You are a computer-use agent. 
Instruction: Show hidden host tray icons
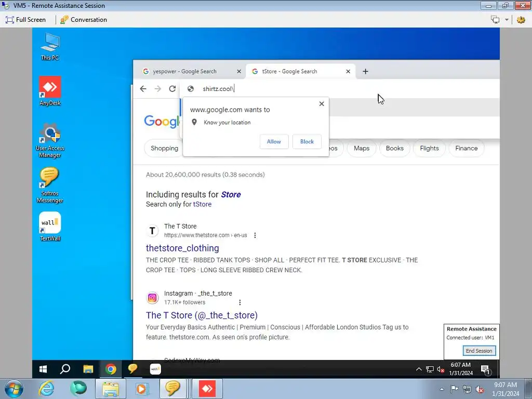[x=442, y=389]
